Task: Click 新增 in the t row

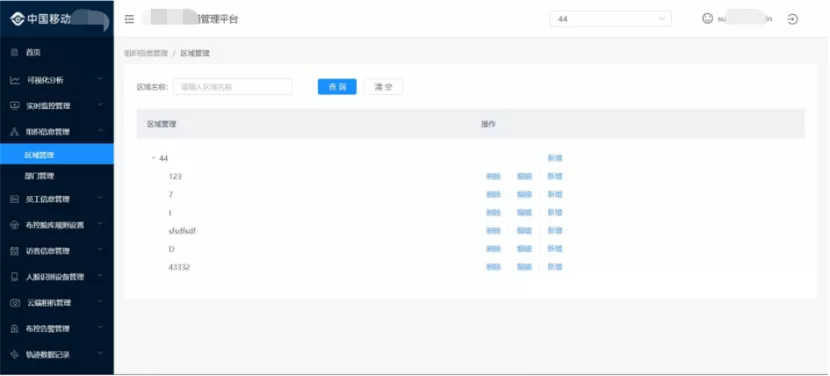Action: [x=554, y=212]
